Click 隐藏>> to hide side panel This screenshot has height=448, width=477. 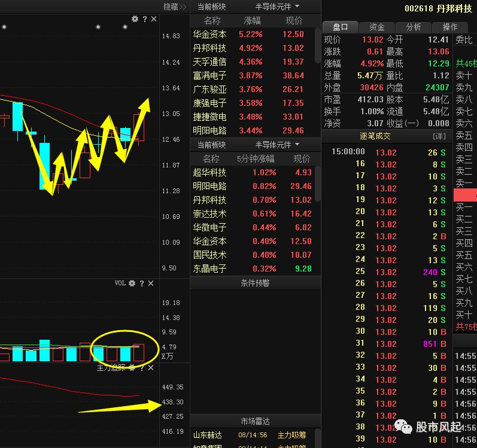[x=175, y=7]
